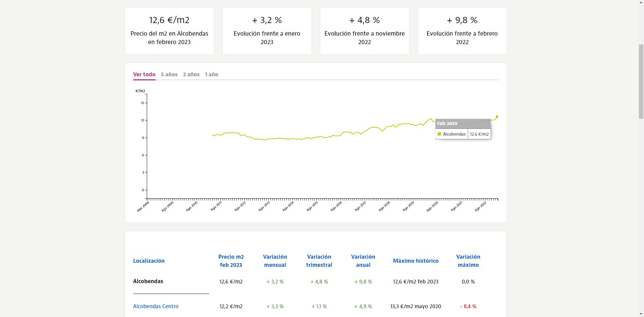644x317 pixels.
Task: Click the 'Variación trimestral' column header
Action: (x=319, y=261)
